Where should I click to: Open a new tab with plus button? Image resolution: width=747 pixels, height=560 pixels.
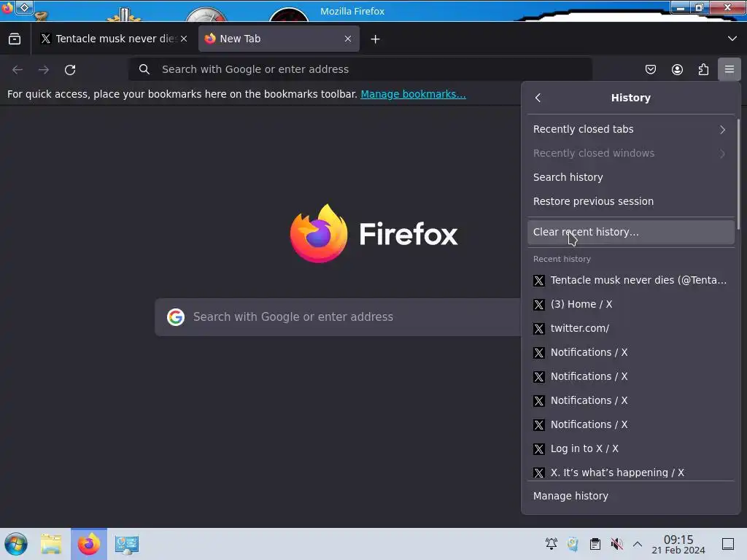[376, 39]
